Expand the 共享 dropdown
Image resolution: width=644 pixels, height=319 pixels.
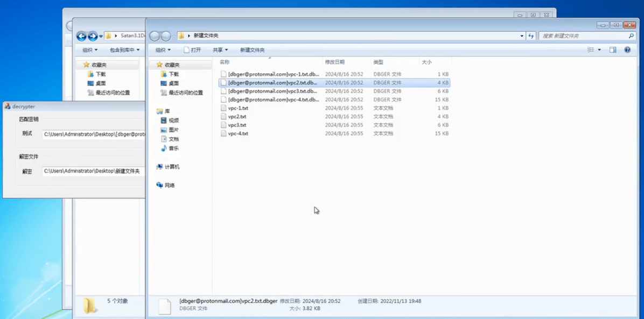pos(220,49)
